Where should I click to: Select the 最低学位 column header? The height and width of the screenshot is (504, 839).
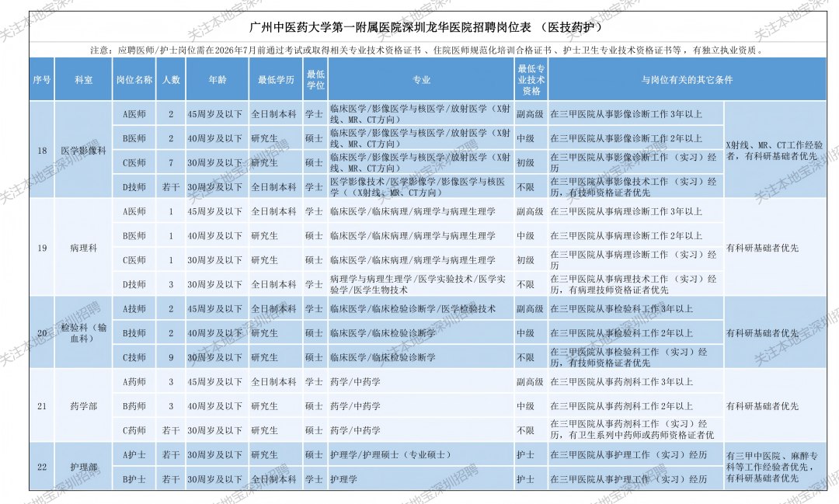(x=315, y=80)
